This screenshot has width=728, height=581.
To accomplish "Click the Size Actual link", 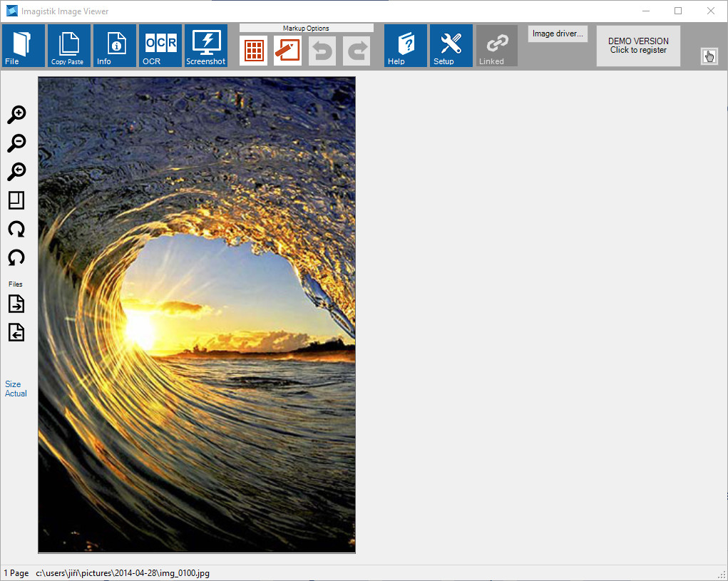I will 16,389.
